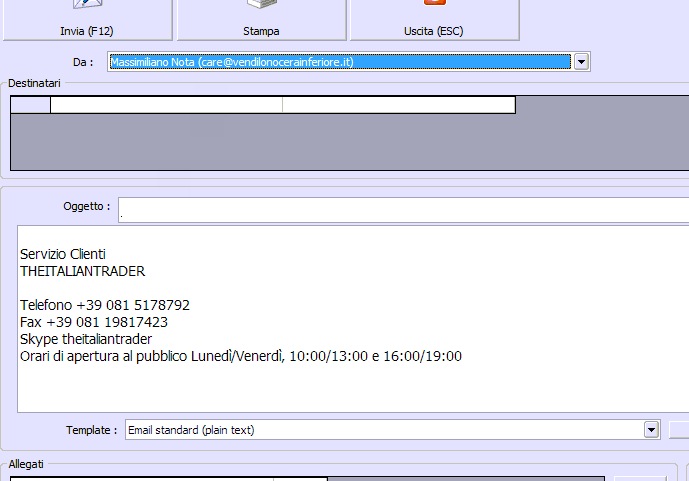Select the Destinatari row header cell

coord(30,105)
